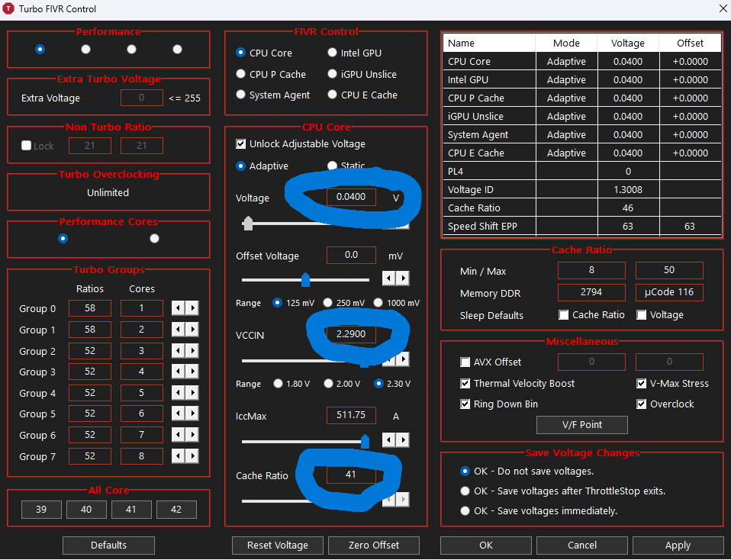Screen dimensions: 731x560
Task: Click the Cancel button
Action: (x=581, y=545)
